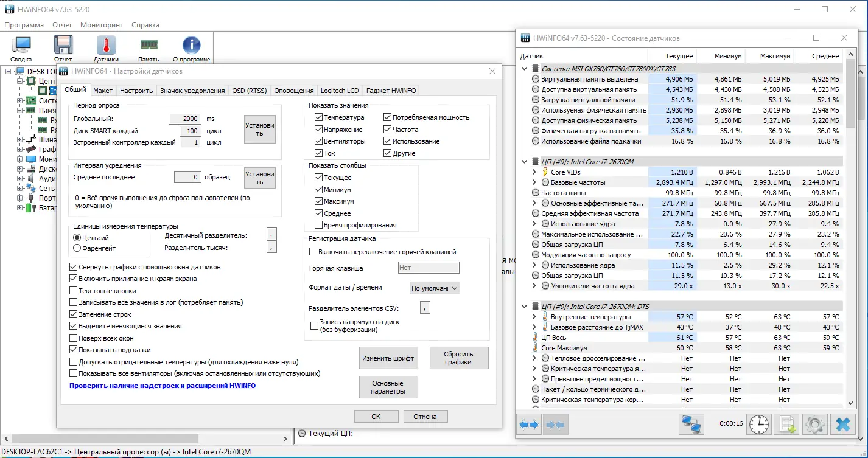Select Цельсий radio button
Screen dimensions: 868x458
coord(77,238)
